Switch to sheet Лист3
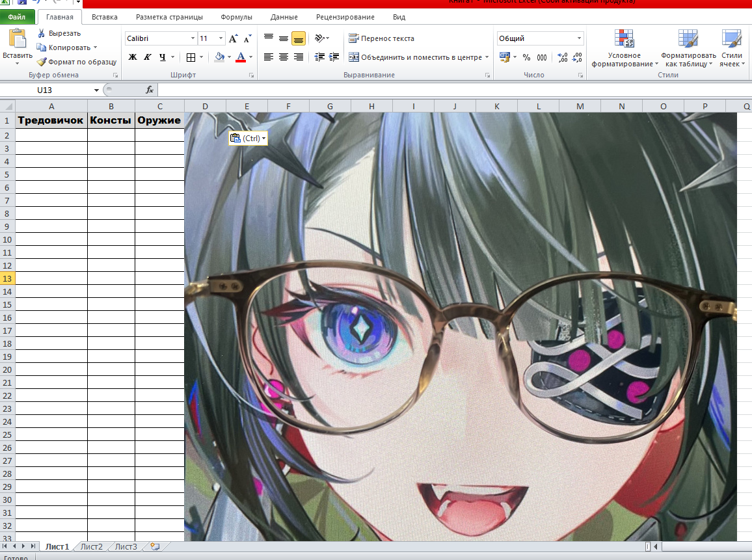The height and width of the screenshot is (560, 752). click(x=126, y=546)
